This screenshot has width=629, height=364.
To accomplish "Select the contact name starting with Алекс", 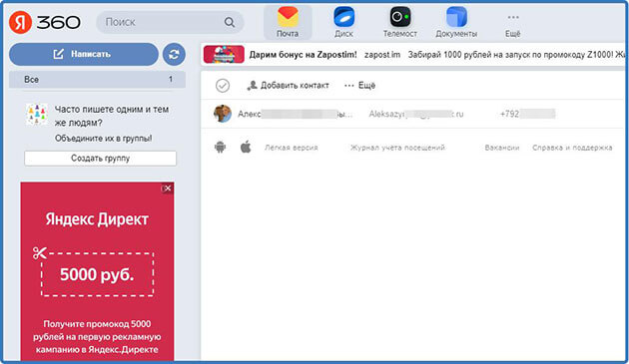I will click(295, 115).
